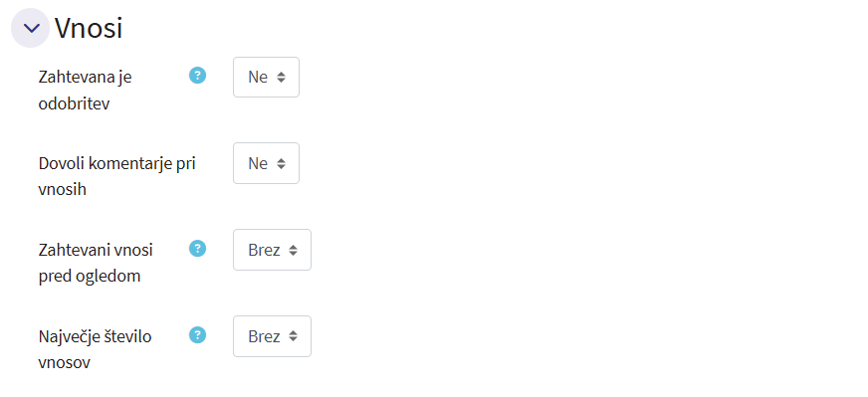
Task: Open the Največje število vnosov dropdown
Action: point(272,336)
